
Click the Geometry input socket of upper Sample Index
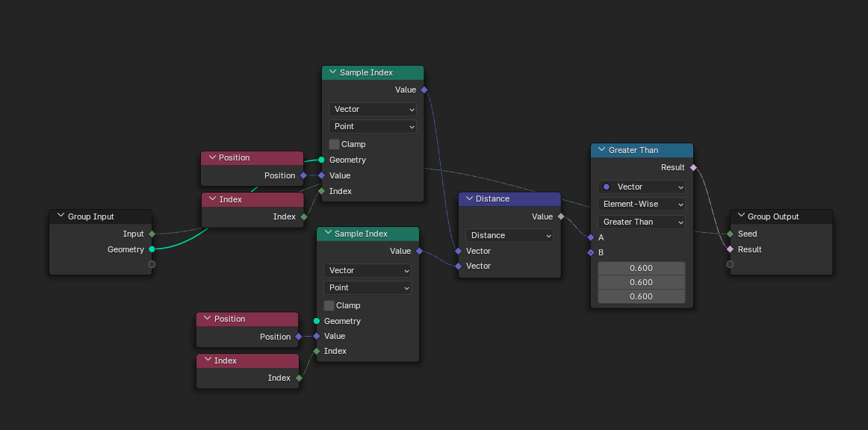click(x=322, y=160)
